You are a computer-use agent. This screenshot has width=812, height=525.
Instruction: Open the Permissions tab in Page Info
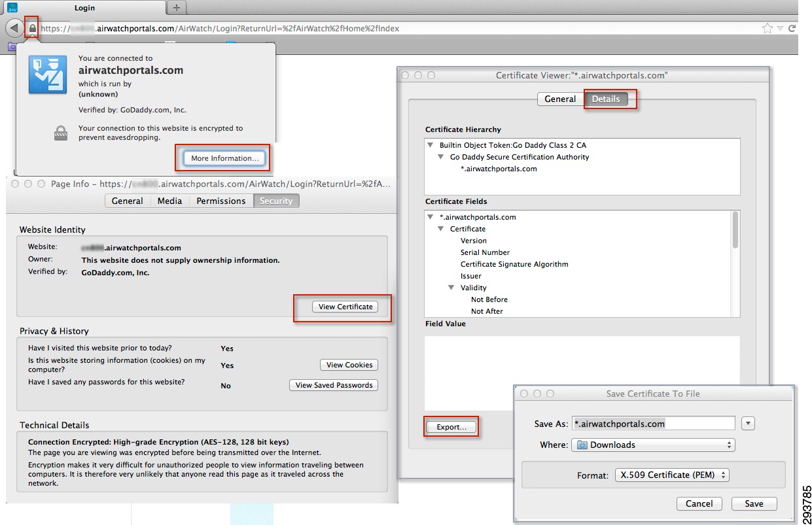tap(221, 201)
